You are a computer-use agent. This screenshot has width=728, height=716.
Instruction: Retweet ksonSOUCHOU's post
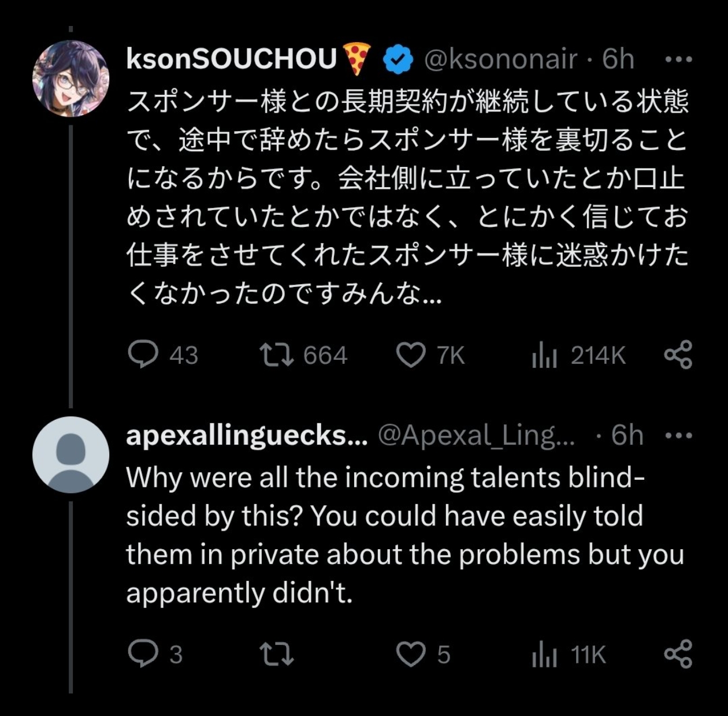click(x=276, y=355)
